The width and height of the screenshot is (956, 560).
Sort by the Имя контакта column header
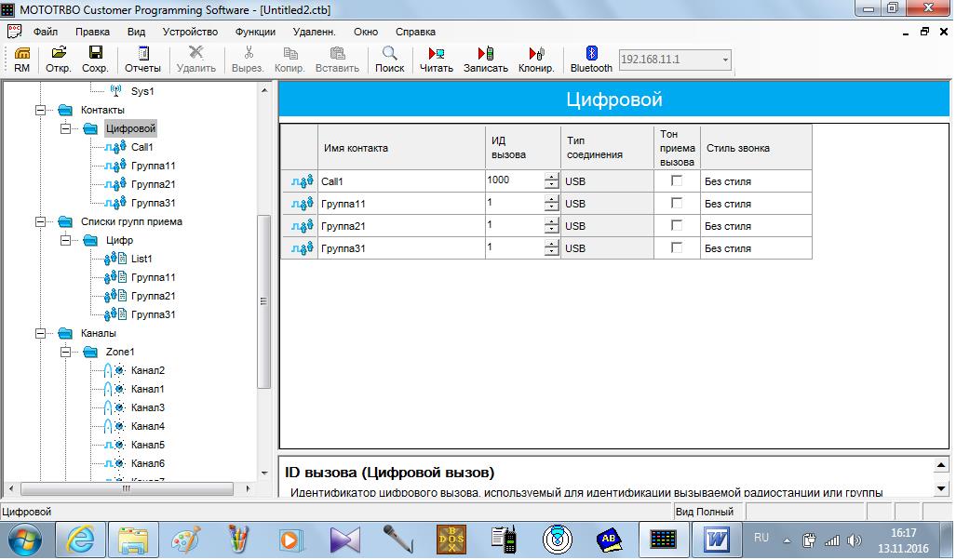(x=402, y=148)
